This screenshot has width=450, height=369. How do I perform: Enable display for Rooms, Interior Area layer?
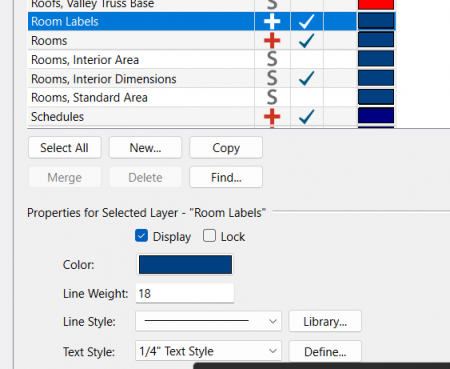coord(307,60)
